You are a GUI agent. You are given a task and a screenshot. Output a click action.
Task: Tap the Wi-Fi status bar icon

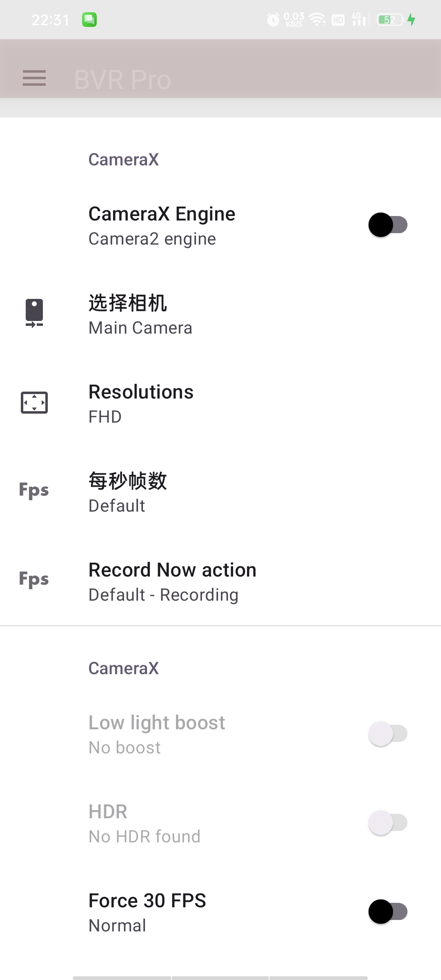click(317, 20)
